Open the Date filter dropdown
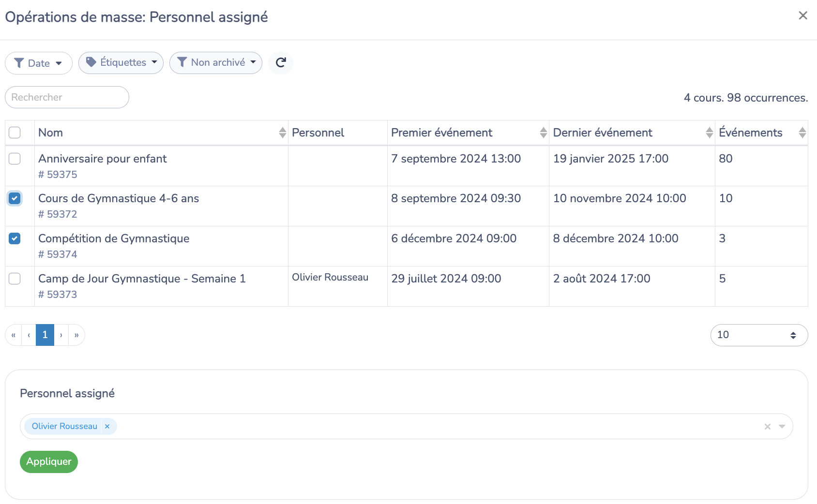817x504 pixels. tap(39, 63)
